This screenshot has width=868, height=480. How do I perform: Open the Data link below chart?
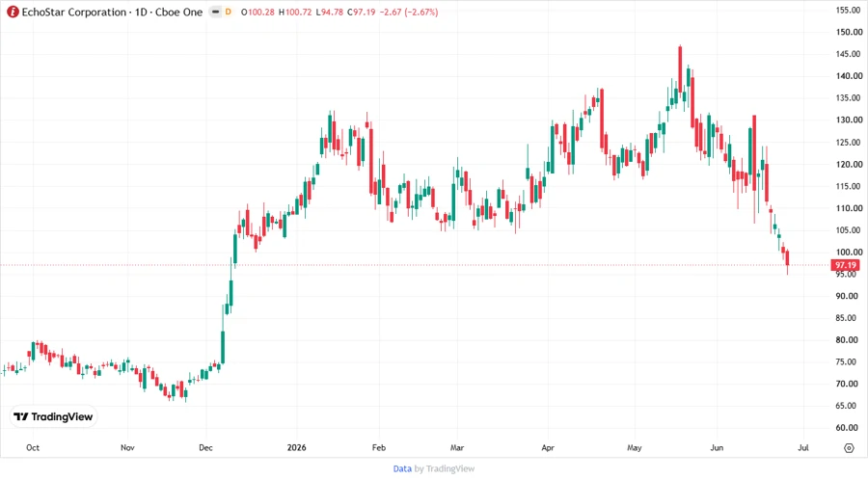(x=402, y=469)
